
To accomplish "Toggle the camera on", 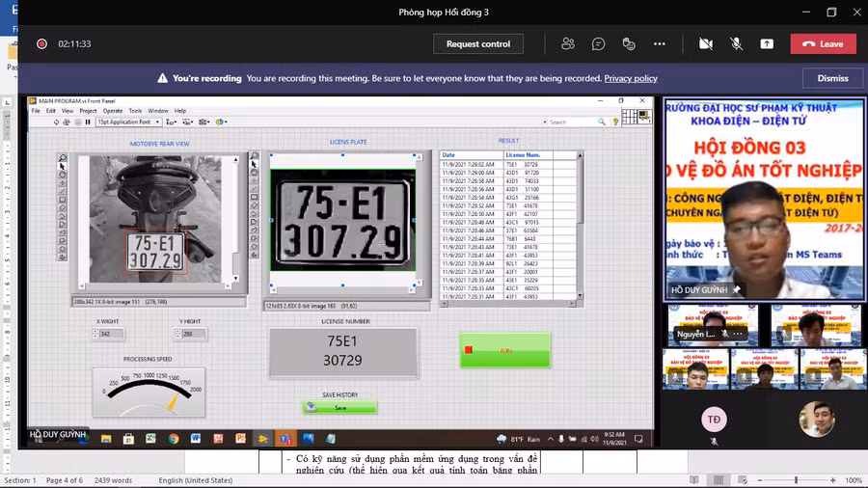I will 705,43.
